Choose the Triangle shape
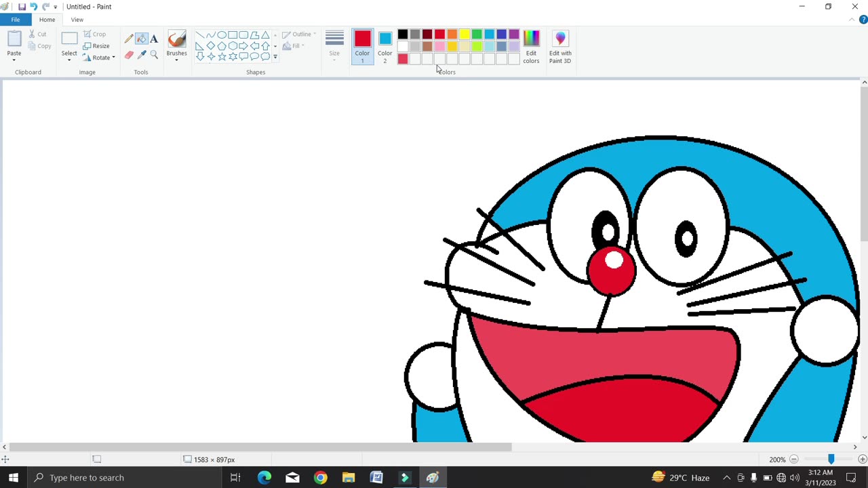 [265, 35]
